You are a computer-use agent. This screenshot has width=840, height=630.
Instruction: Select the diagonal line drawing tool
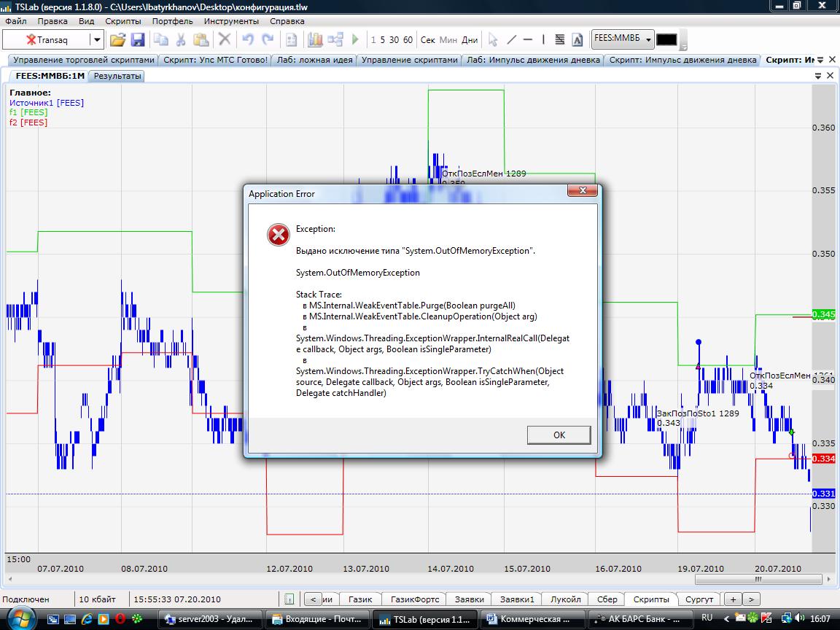pos(511,39)
